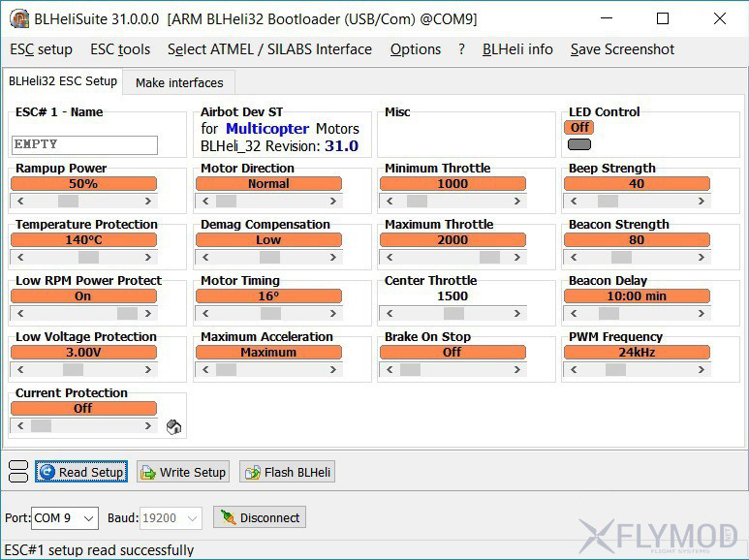749x560 pixels.
Task: Click the BLHeliSuite app icon in title bar
Action: (18, 19)
